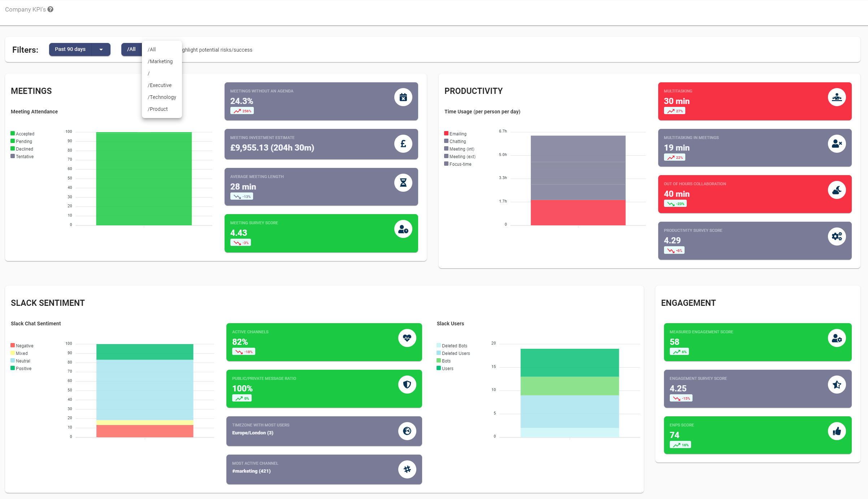The image size is (868, 499).
Task: Click the gears icon on Productivity Survey Score
Action: (x=837, y=237)
